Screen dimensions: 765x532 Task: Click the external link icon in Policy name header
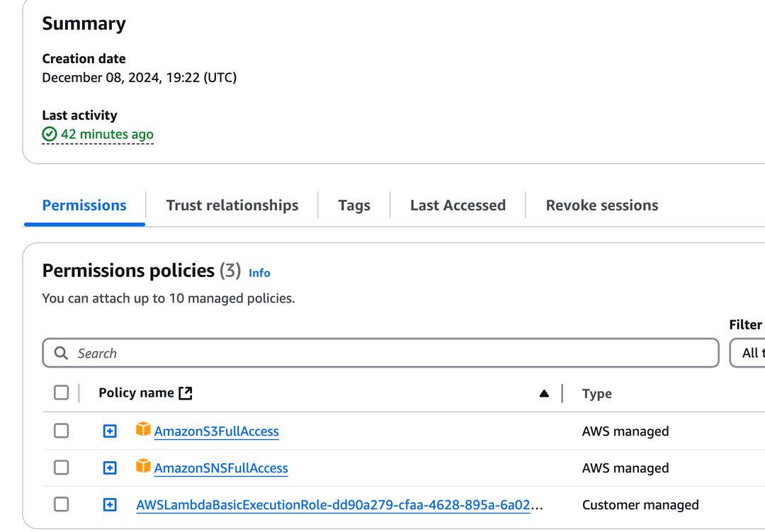click(x=184, y=392)
